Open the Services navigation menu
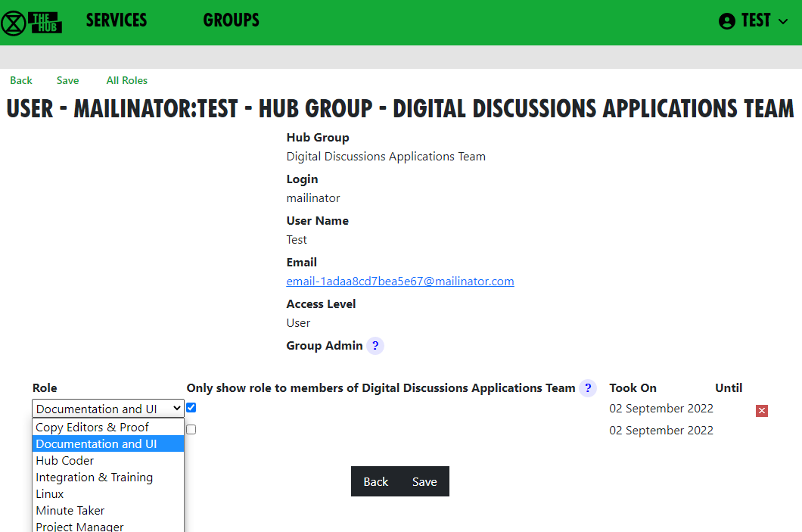Image resolution: width=802 pixels, height=532 pixels. 116,20
